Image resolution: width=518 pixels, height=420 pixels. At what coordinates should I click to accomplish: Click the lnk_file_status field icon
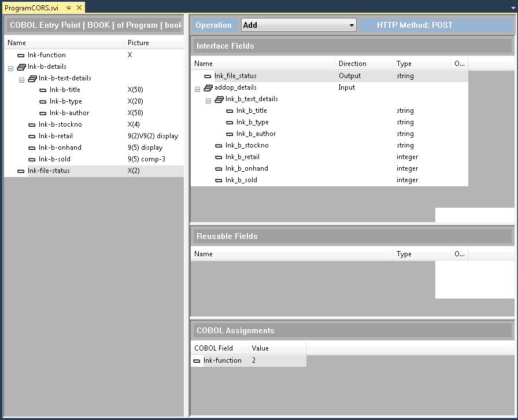pyautogui.click(x=208, y=76)
